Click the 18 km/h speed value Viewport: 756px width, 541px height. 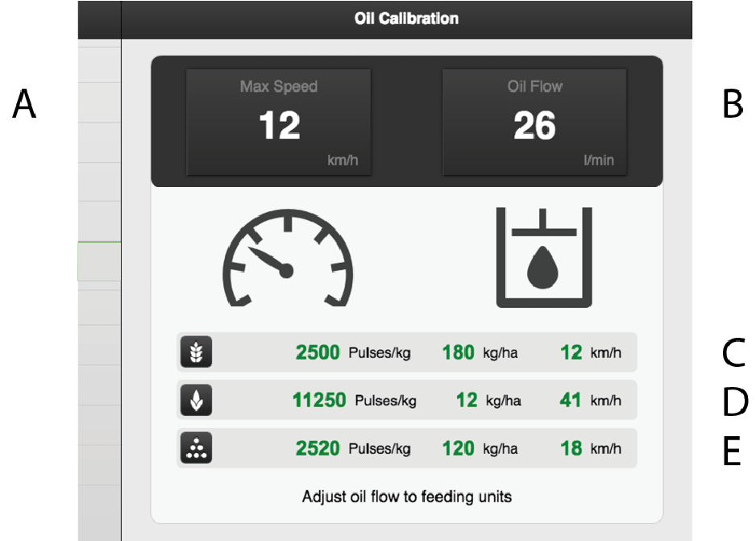click(571, 448)
